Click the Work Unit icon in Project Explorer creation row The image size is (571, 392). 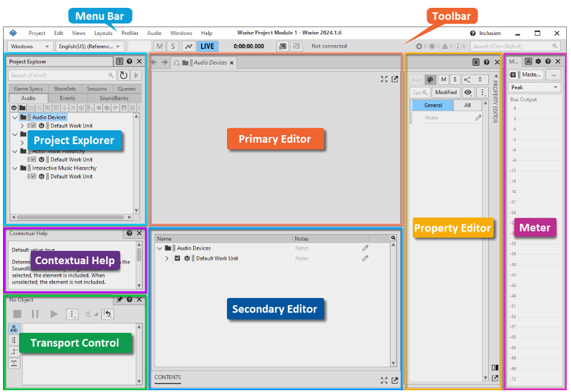14,108
